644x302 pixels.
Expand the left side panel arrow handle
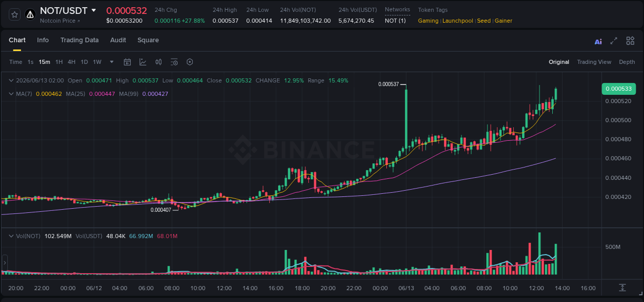coord(4,262)
